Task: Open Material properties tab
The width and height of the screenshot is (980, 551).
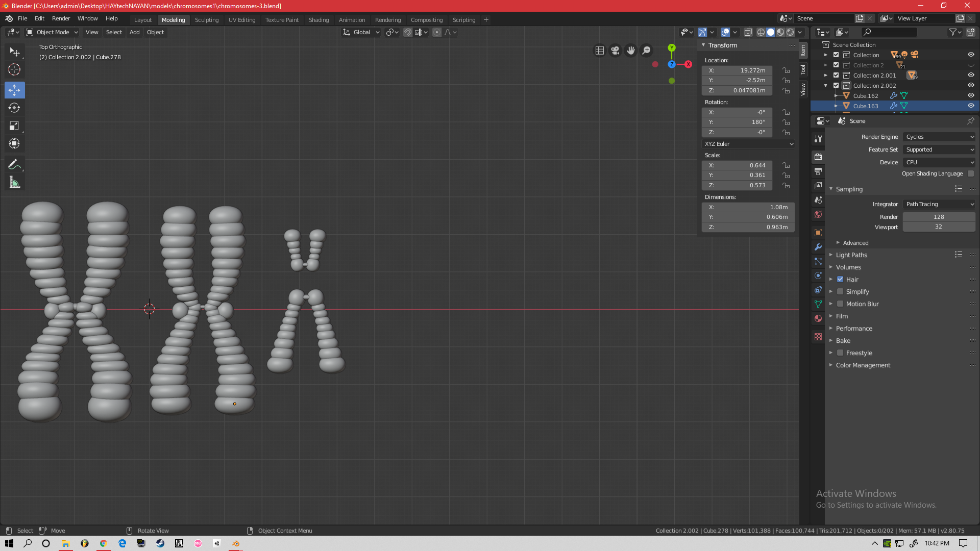Action: point(818,318)
